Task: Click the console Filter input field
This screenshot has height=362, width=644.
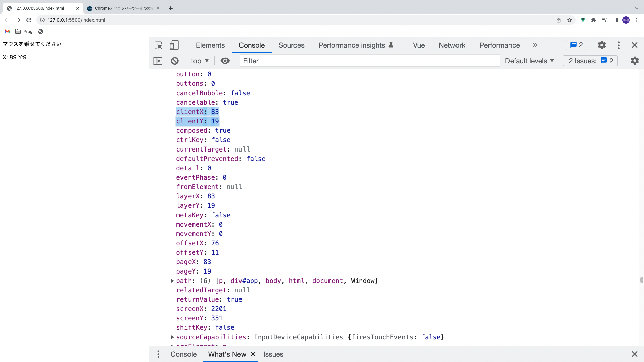Action: tap(369, 61)
